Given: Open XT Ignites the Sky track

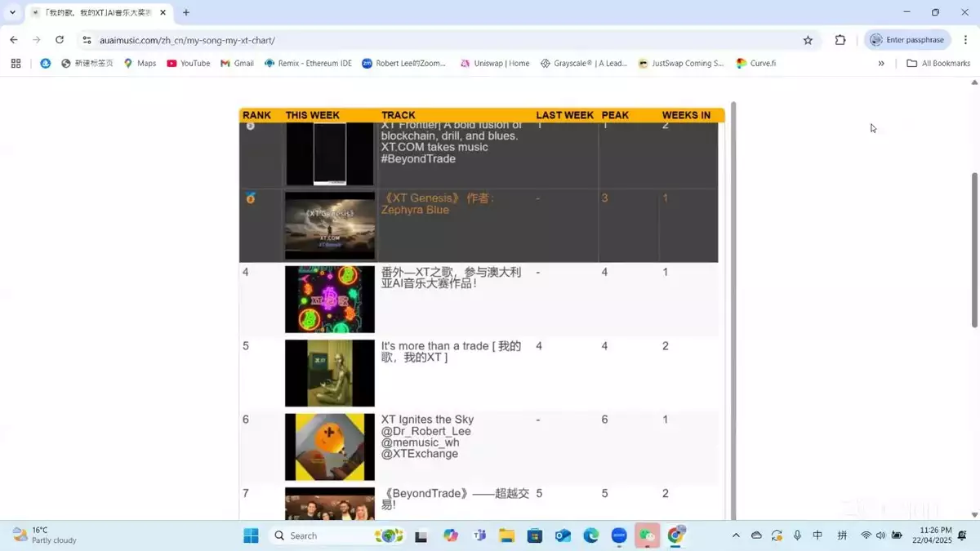Looking at the screenshot, I should [427, 437].
